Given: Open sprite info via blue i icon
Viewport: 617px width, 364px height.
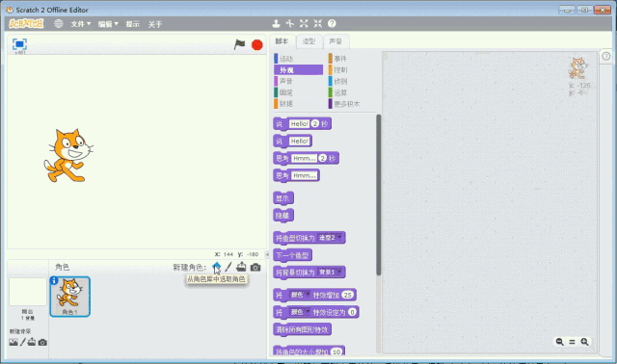Looking at the screenshot, I should tap(54, 280).
